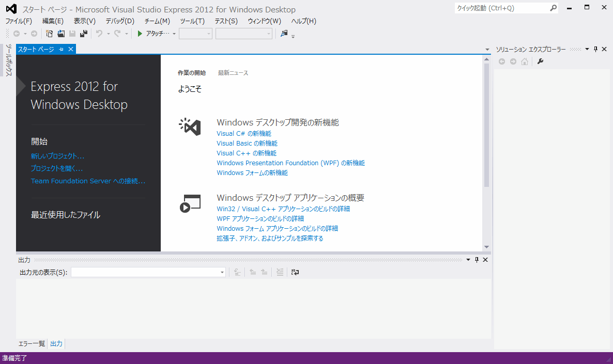Click the 新しいプロジェクト... link
The width and height of the screenshot is (613, 364).
click(57, 156)
